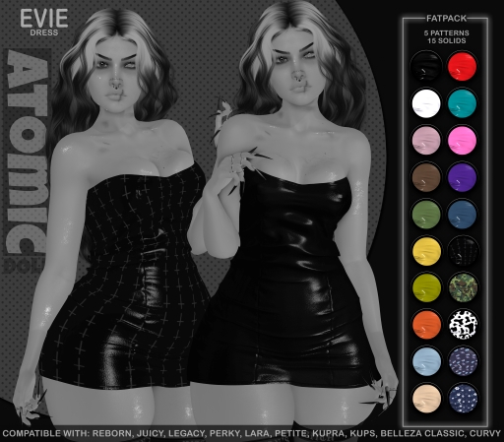Click the LEGACY compatibility label
This screenshot has width=504, height=442.
click(x=186, y=433)
